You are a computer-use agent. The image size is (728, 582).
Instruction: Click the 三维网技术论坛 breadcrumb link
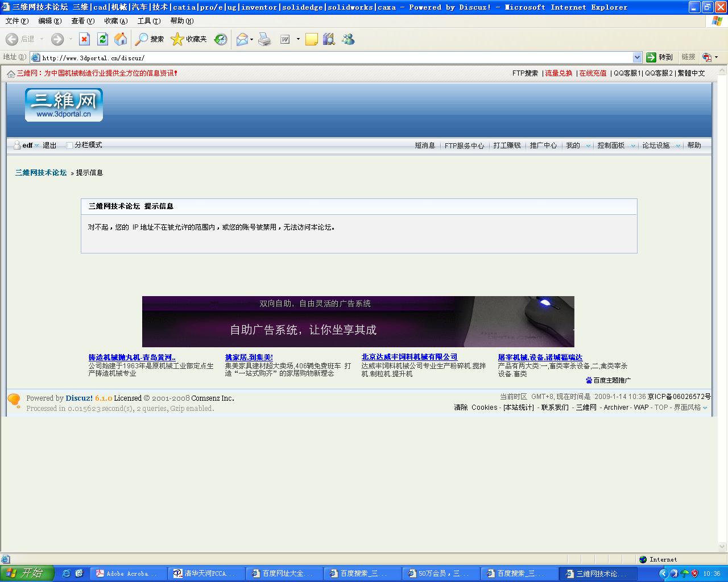(x=41, y=172)
